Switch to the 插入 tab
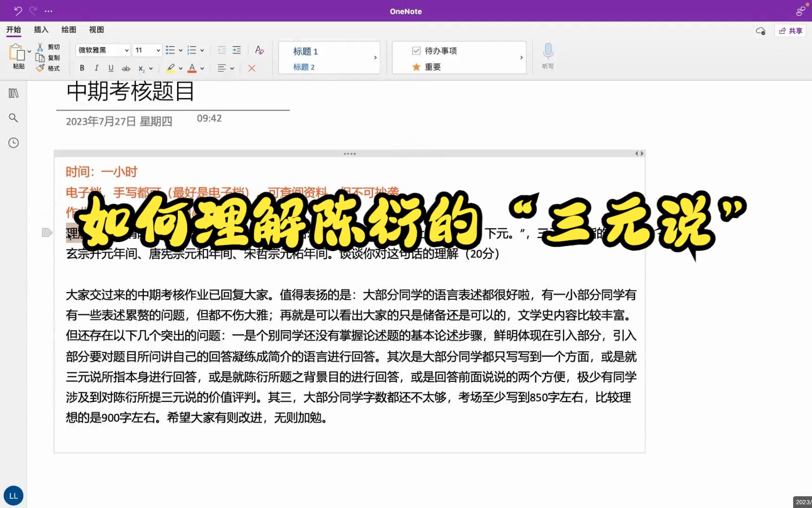Screen dimensions: 812x508 41,30
